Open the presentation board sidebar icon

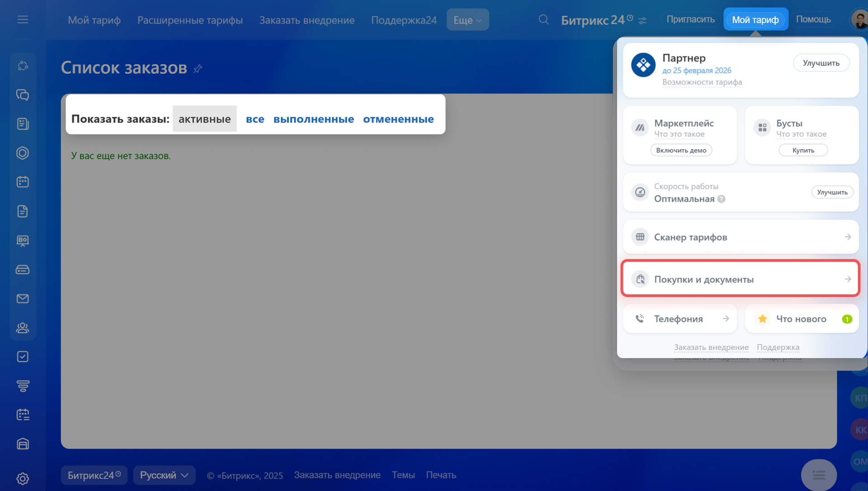(23, 241)
